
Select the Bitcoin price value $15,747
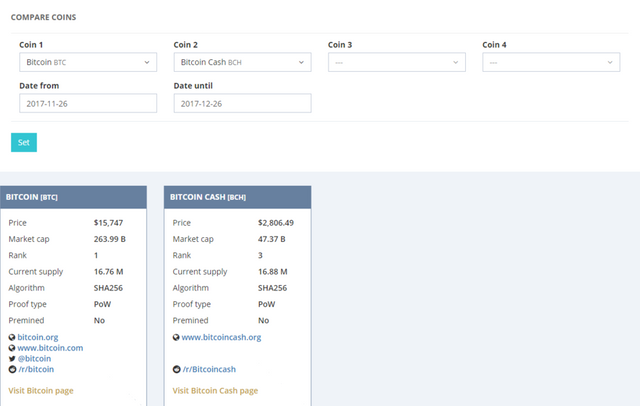click(108, 223)
